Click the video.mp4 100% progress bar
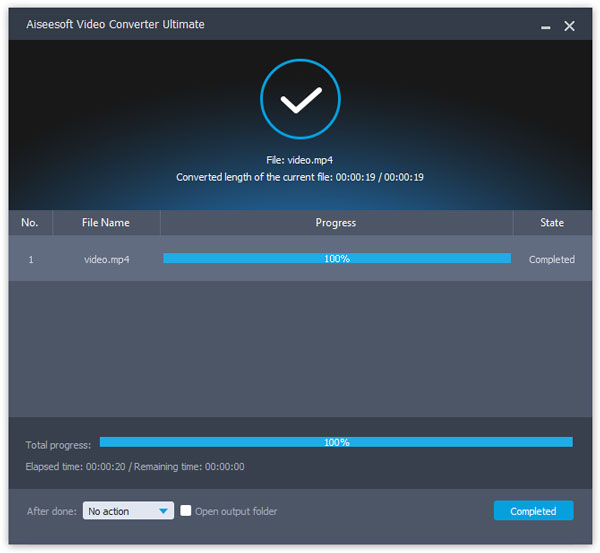600x553 pixels. (x=336, y=259)
